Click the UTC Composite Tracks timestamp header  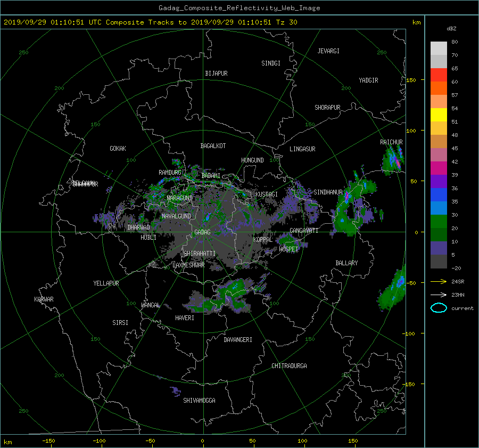(150, 22)
